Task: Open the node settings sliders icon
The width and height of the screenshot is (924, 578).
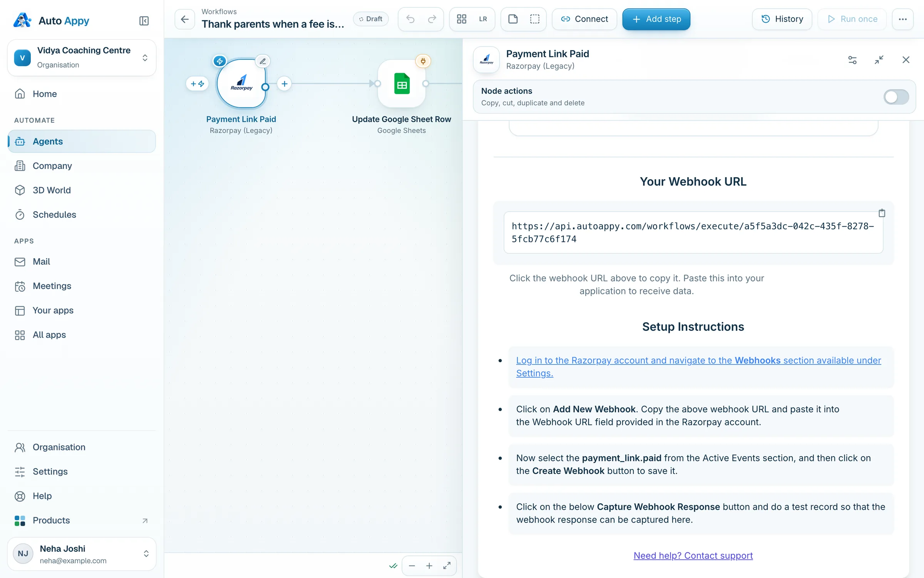Action: tap(852, 60)
